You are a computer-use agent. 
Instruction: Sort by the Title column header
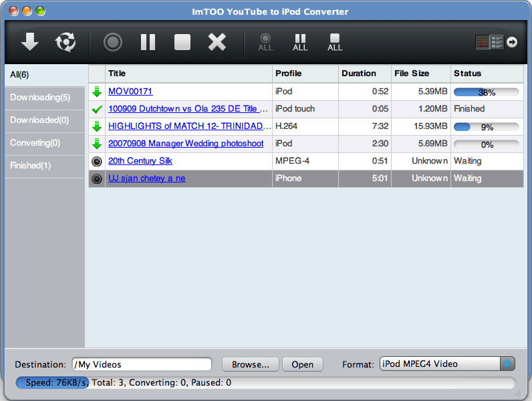(x=188, y=74)
